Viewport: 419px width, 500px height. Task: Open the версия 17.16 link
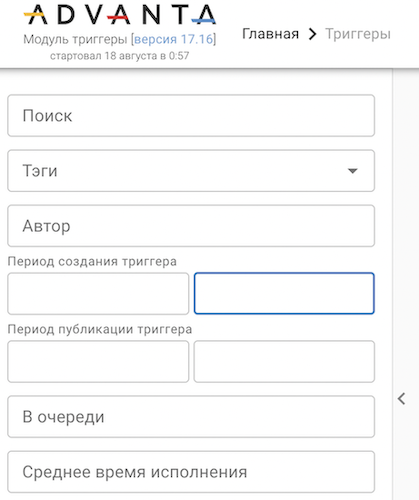pos(173,39)
